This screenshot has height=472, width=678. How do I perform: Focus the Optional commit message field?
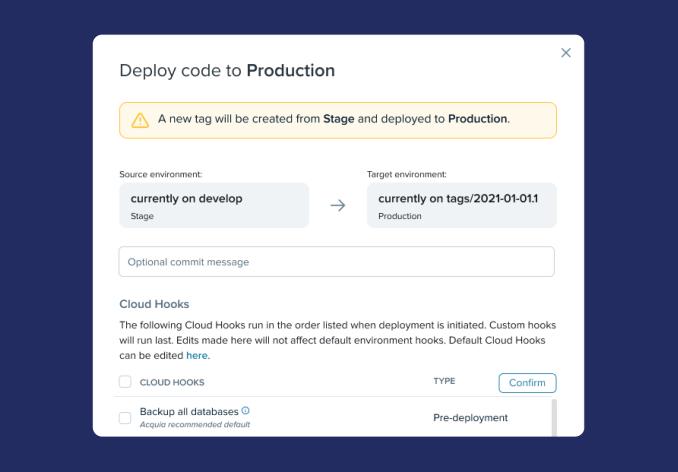point(336,262)
